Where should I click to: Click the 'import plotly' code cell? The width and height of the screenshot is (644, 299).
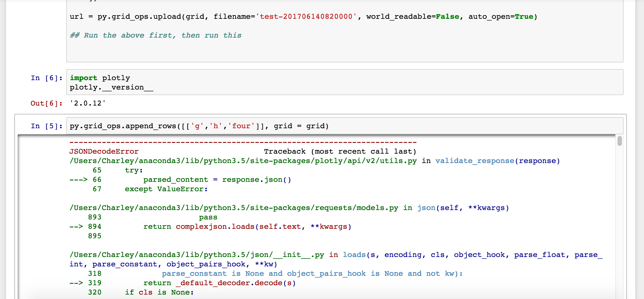pos(345,82)
